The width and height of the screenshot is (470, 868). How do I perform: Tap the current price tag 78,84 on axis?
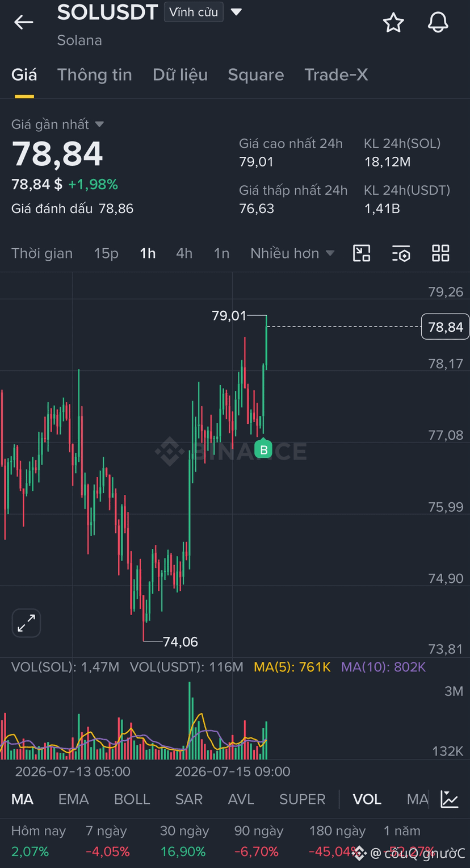click(445, 327)
